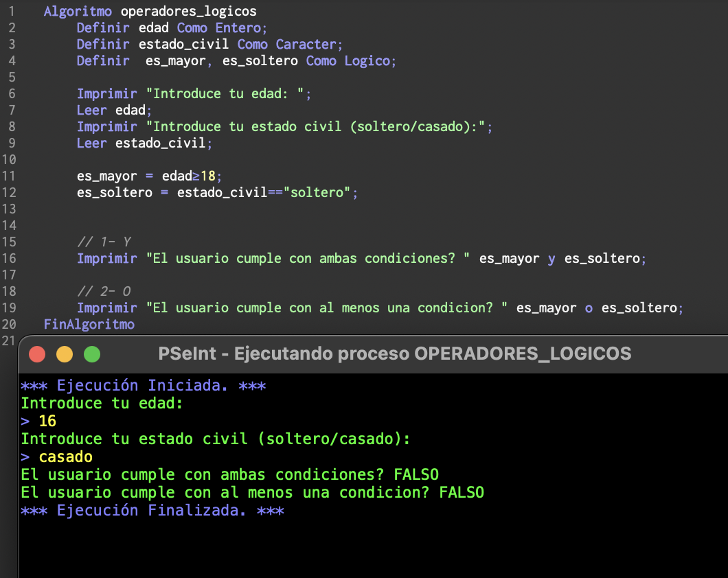Click the green zoom button on execution window
Image resolution: width=728 pixels, height=578 pixels.
point(92,354)
